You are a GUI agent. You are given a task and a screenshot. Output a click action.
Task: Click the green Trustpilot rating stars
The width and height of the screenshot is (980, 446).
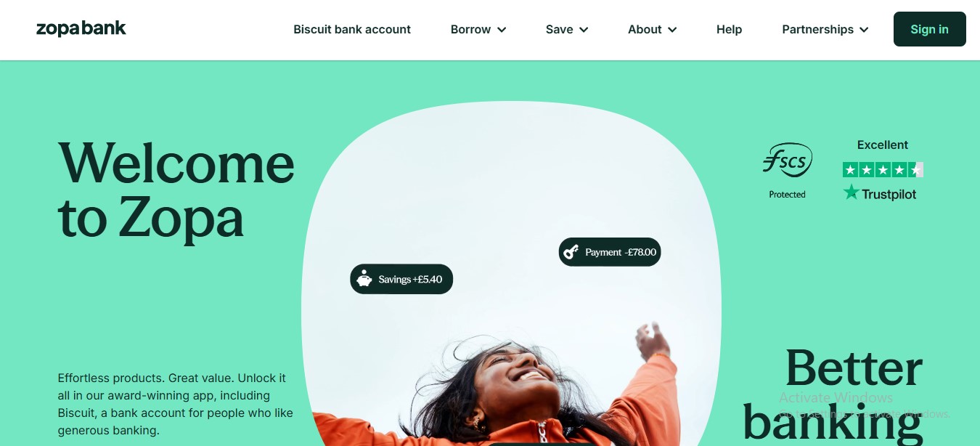coord(883,170)
